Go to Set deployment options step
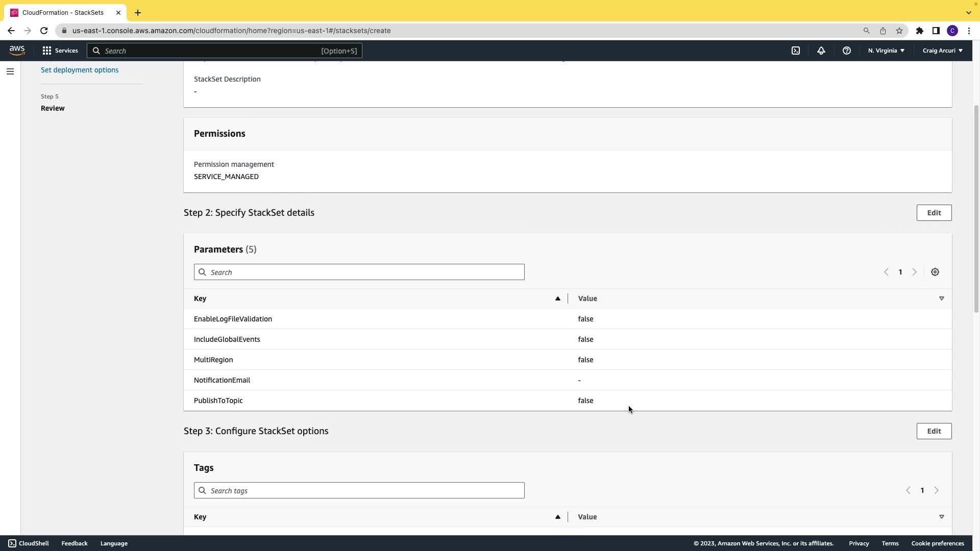The width and height of the screenshot is (980, 551). [x=80, y=70]
